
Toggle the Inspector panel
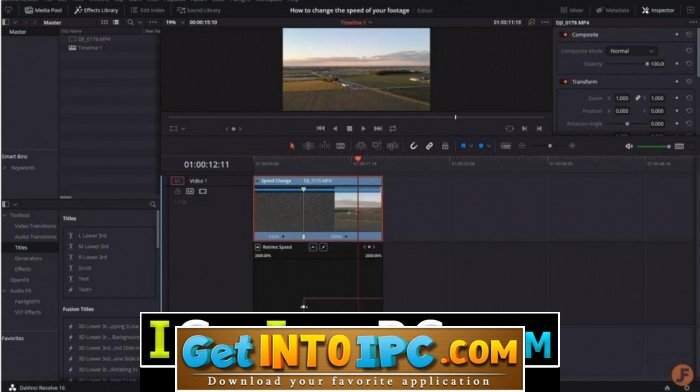[x=658, y=10]
